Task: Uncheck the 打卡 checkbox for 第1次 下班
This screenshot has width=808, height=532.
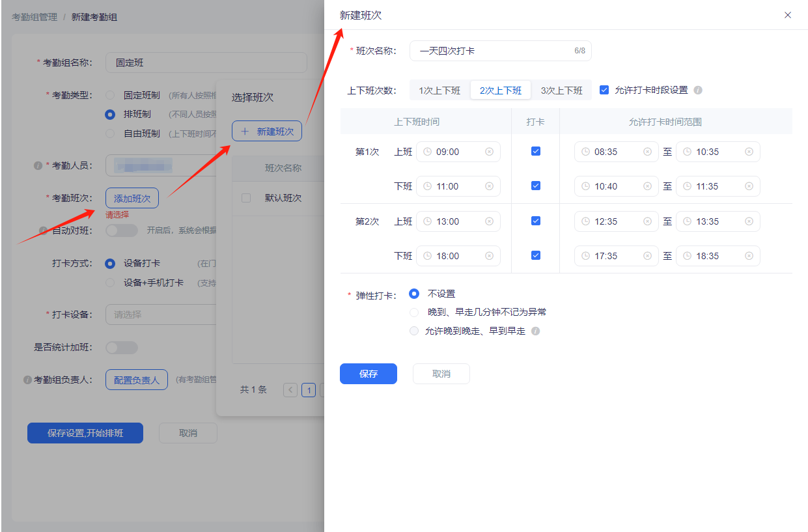Action: tap(535, 186)
